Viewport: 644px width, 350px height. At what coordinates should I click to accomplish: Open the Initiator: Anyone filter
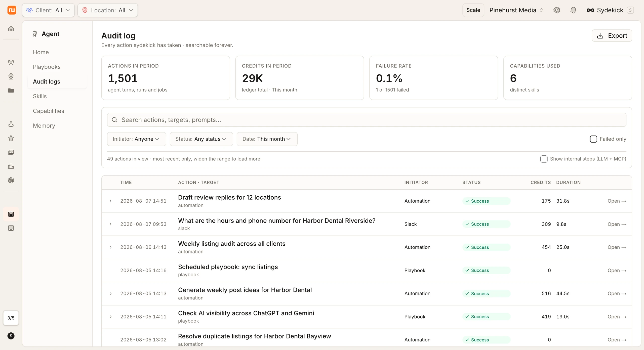point(137,139)
